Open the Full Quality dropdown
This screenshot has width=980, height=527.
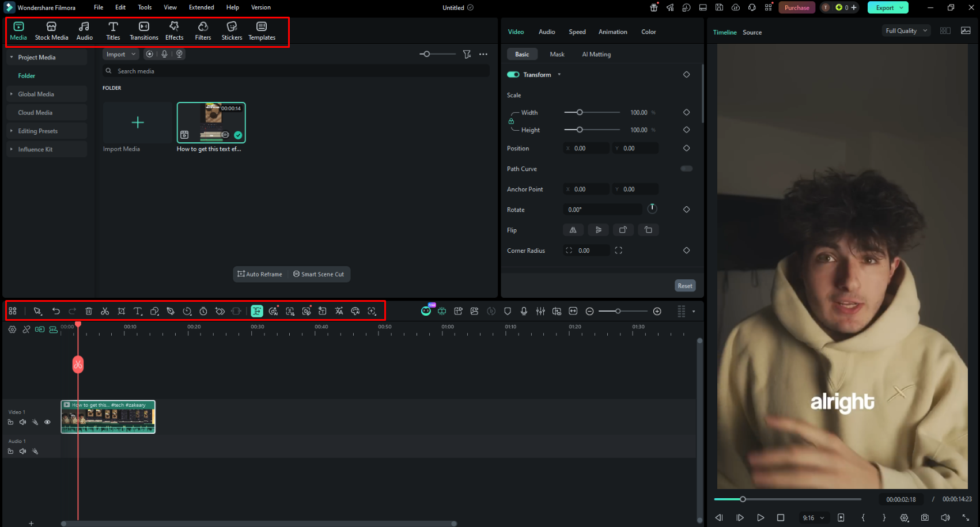[906, 31]
